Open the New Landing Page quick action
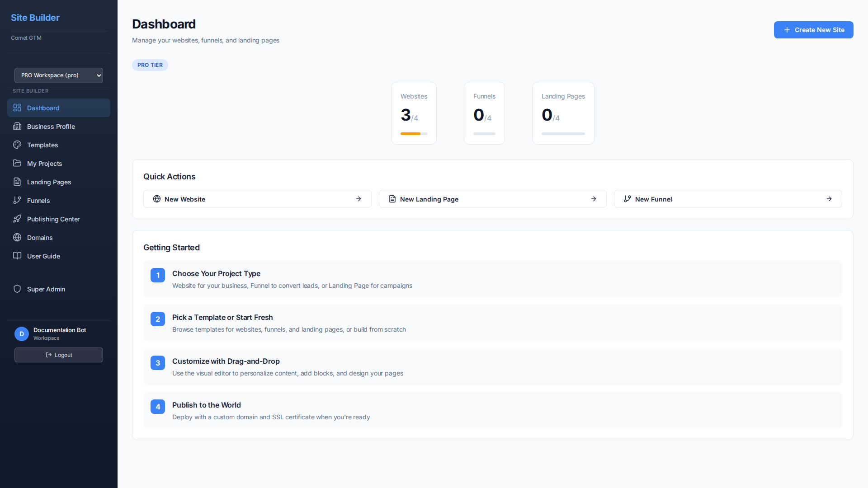The image size is (868, 488). pyautogui.click(x=492, y=199)
